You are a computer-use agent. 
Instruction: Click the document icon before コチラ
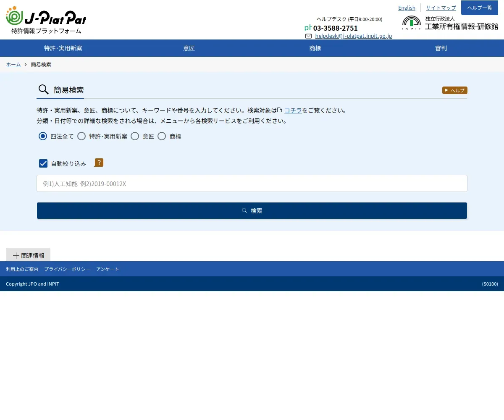pos(280,110)
